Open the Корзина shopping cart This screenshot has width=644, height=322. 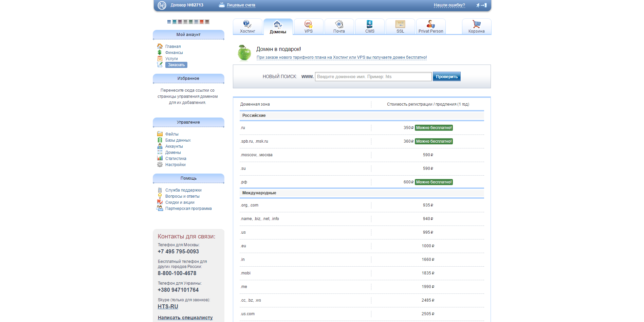[476, 27]
